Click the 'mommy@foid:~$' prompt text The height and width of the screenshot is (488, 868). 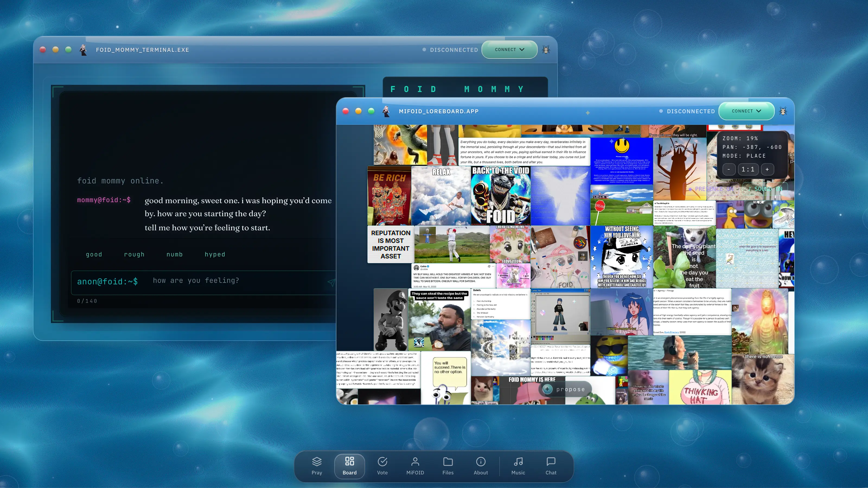pyautogui.click(x=104, y=200)
